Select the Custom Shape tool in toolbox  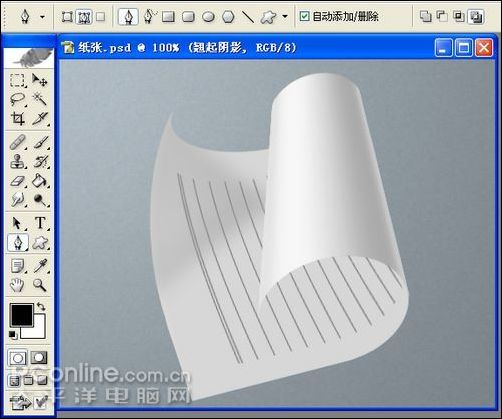tap(40, 242)
